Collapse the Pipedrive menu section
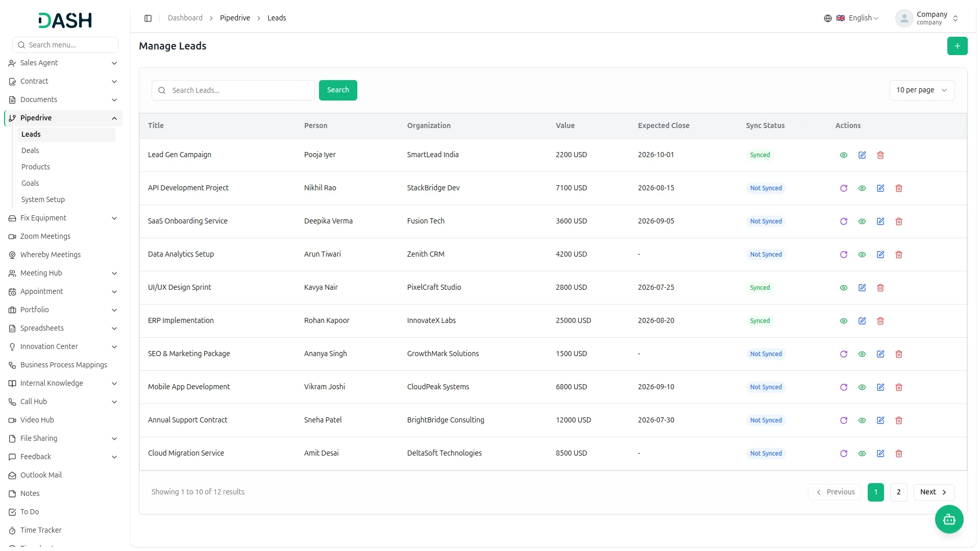This screenshot has width=980, height=551. (63, 118)
